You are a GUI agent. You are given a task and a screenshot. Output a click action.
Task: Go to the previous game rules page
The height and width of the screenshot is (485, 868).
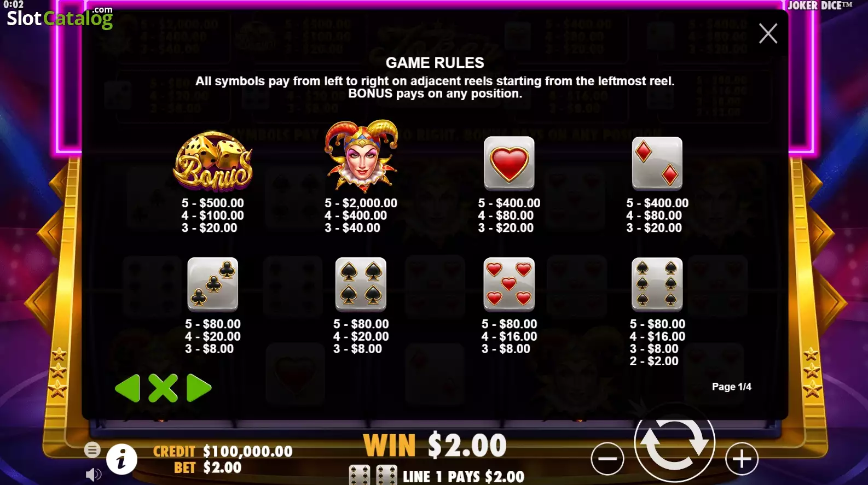point(128,388)
